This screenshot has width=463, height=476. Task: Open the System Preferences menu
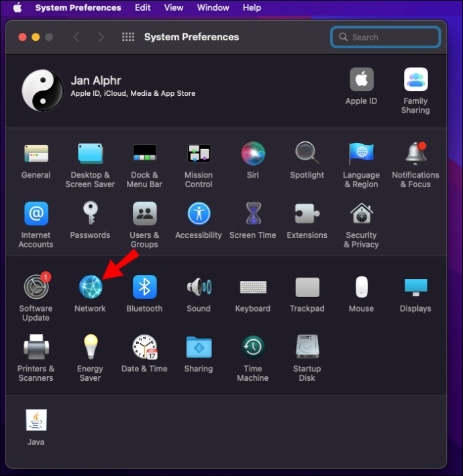point(78,7)
